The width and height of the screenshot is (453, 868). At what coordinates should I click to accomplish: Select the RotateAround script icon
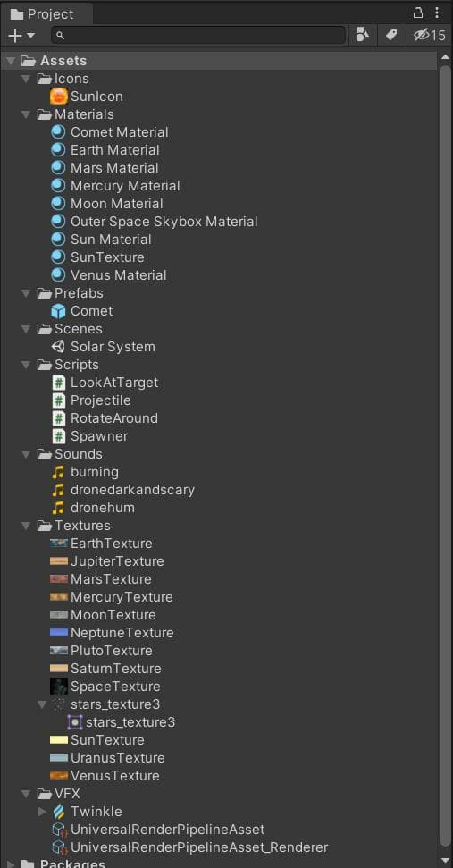[59, 418]
